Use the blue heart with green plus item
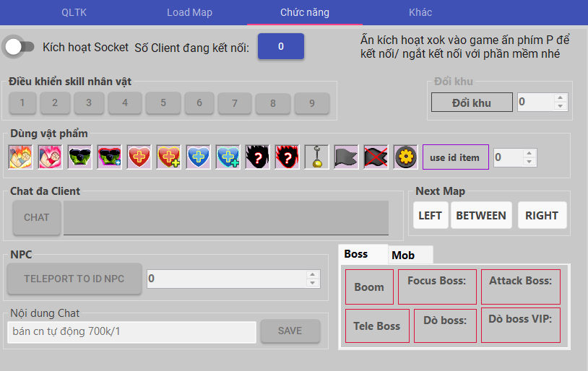Image resolution: width=588 pixels, height=371 pixels. pyautogui.click(x=228, y=157)
